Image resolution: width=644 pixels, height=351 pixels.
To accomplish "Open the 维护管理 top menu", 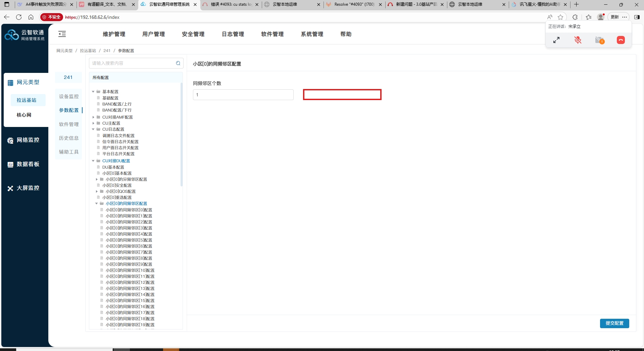I will 114,34.
